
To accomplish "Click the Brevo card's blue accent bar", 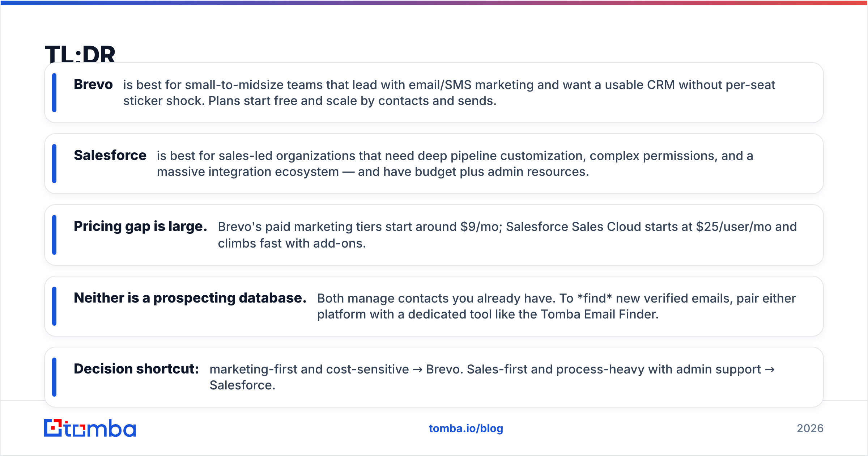I will pyautogui.click(x=54, y=93).
